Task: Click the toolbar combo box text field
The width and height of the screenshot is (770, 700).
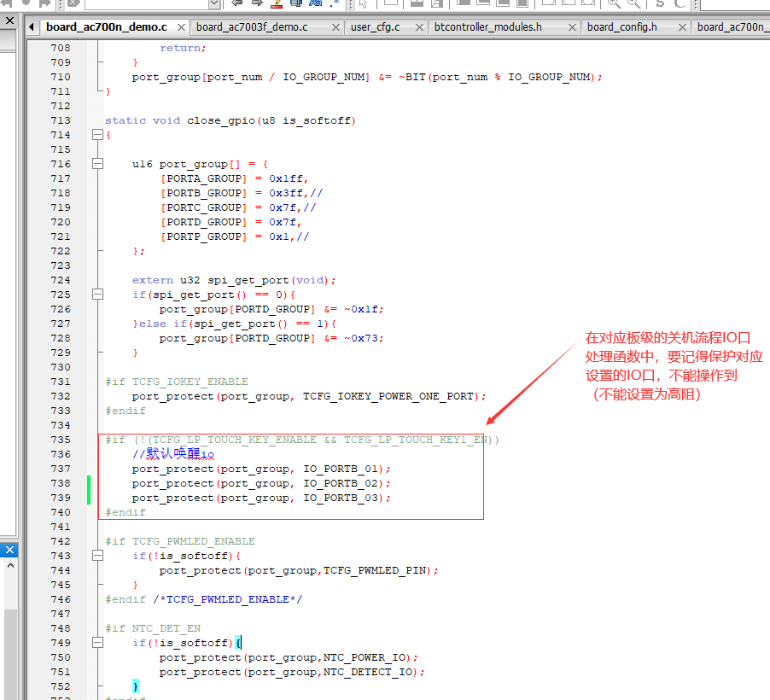Action: click(x=148, y=4)
